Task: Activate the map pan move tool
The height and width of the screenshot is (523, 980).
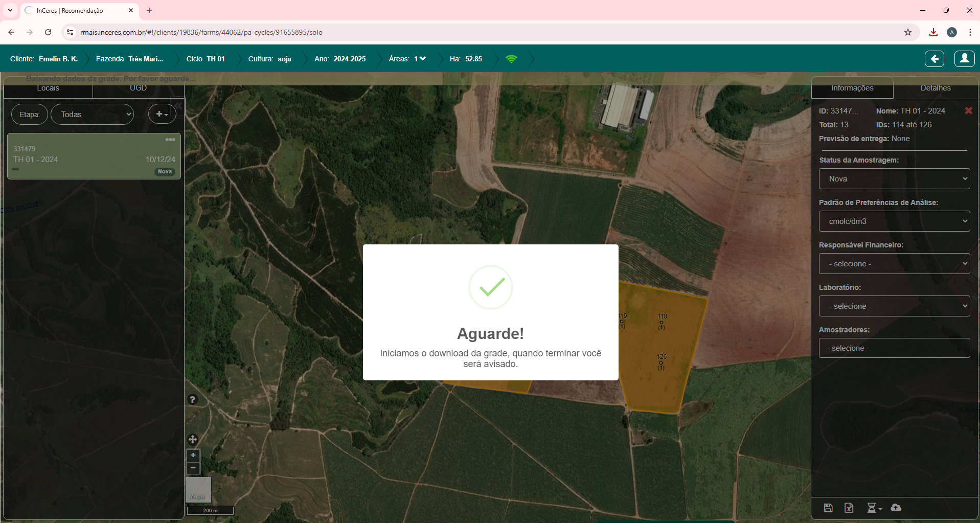Action: pos(193,439)
